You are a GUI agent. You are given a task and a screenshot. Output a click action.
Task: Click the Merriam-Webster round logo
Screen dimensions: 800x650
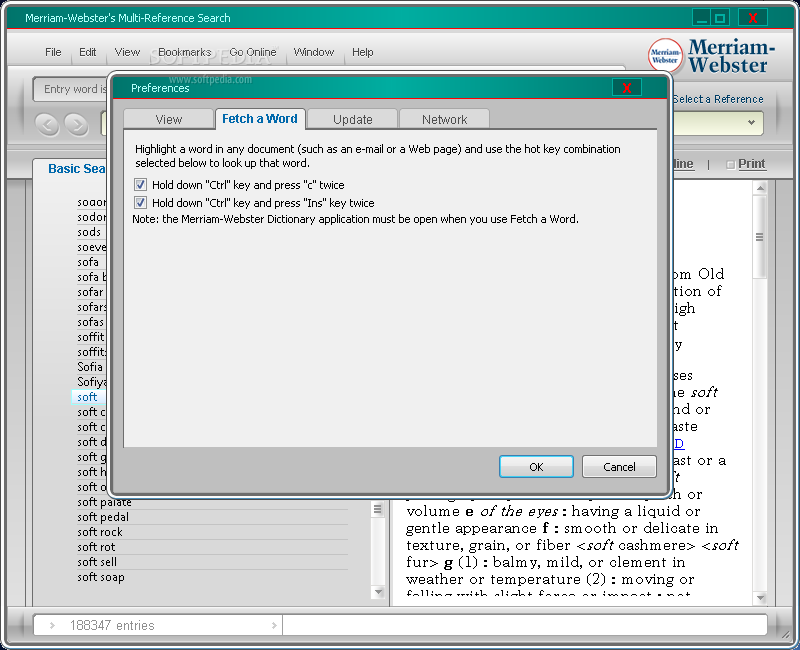[x=665, y=55]
